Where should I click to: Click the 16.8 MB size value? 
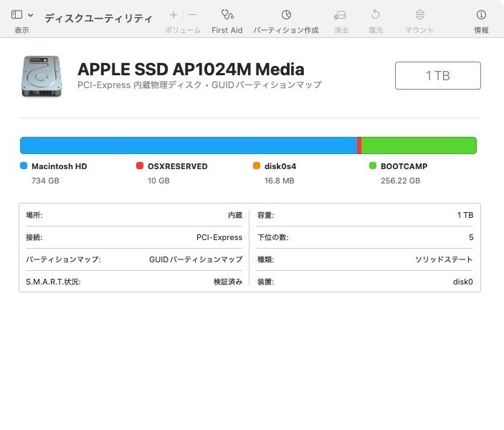(280, 181)
